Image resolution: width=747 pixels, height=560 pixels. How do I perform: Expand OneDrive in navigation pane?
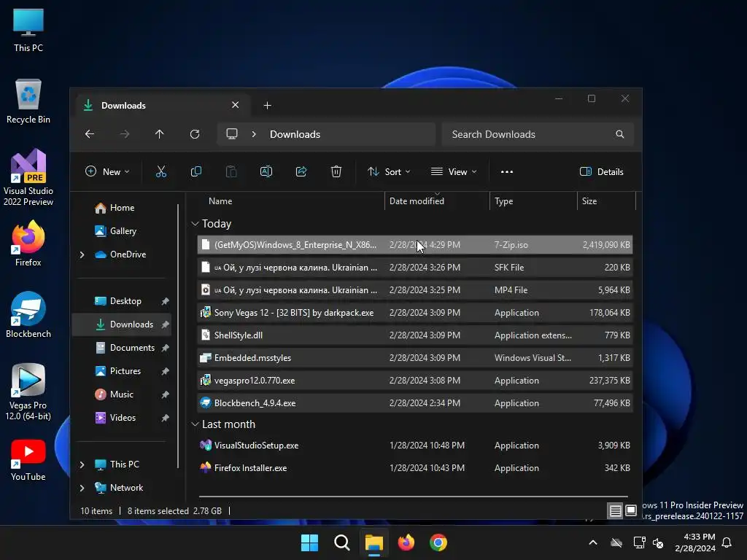pos(82,254)
